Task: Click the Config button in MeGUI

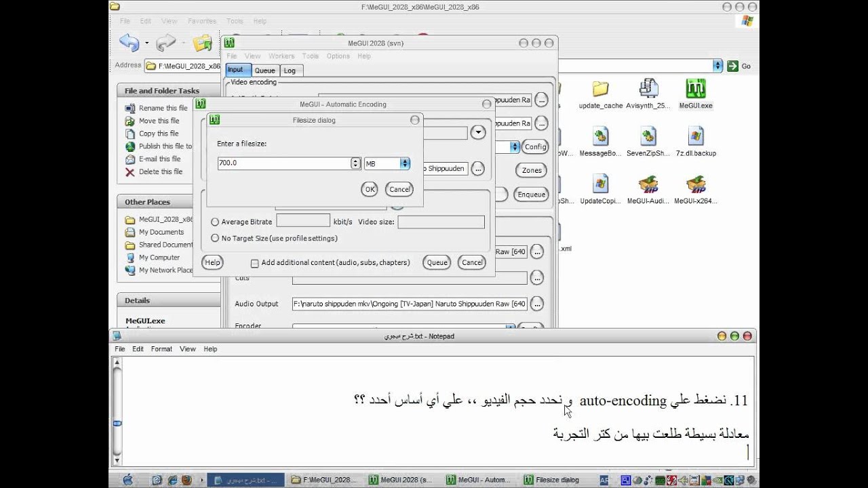Action: click(x=535, y=146)
